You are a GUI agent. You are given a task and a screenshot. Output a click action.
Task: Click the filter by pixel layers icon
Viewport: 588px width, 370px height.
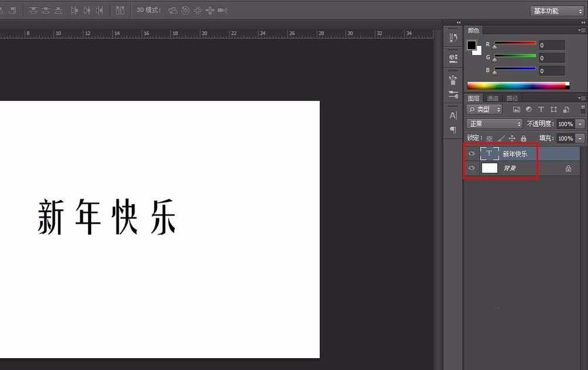click(517, 109)
